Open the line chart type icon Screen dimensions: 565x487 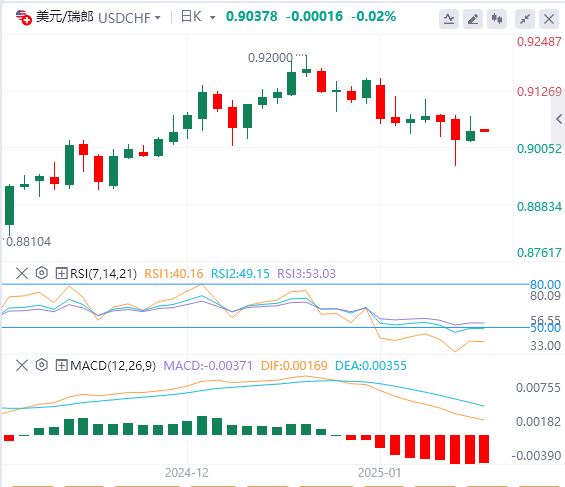coord(449,19)
